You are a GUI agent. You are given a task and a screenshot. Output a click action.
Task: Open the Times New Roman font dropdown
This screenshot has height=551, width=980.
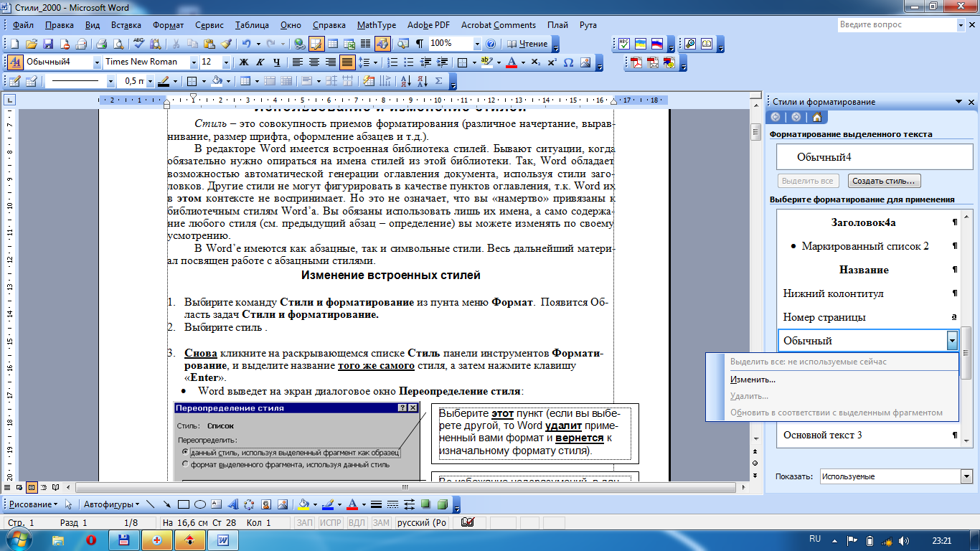(194, 62)
